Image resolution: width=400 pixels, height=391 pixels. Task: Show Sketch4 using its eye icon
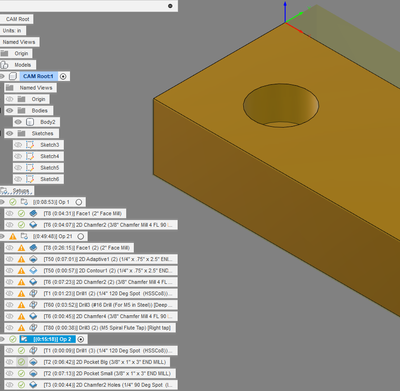(18, 156)
